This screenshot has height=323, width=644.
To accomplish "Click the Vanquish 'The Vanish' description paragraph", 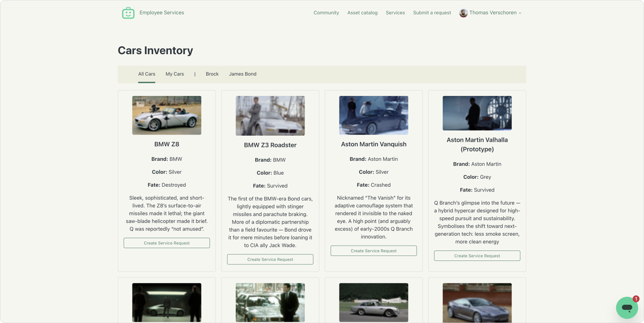I will click(x=374, y=217).
